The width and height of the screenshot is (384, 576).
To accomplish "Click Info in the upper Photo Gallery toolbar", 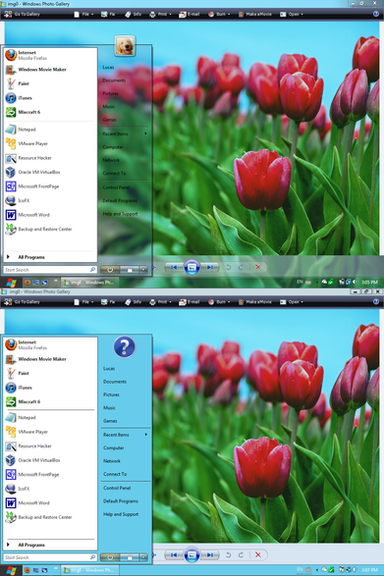I will [133, 14].
